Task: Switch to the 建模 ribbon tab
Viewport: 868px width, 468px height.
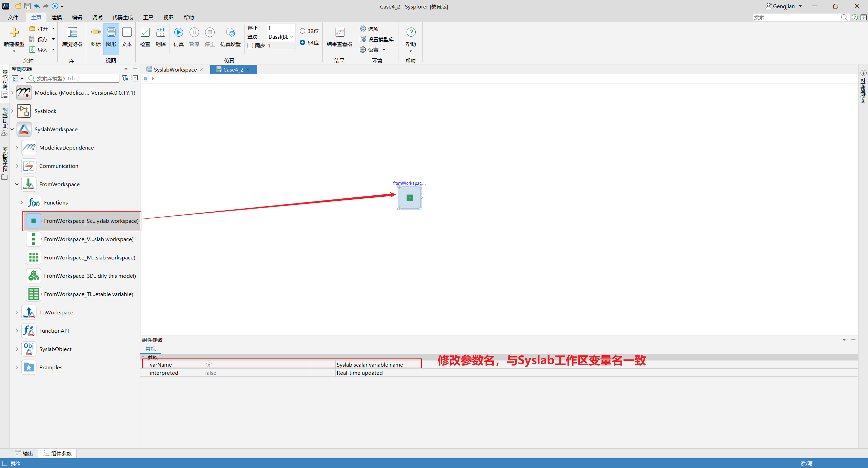Action: click(57, 17)
